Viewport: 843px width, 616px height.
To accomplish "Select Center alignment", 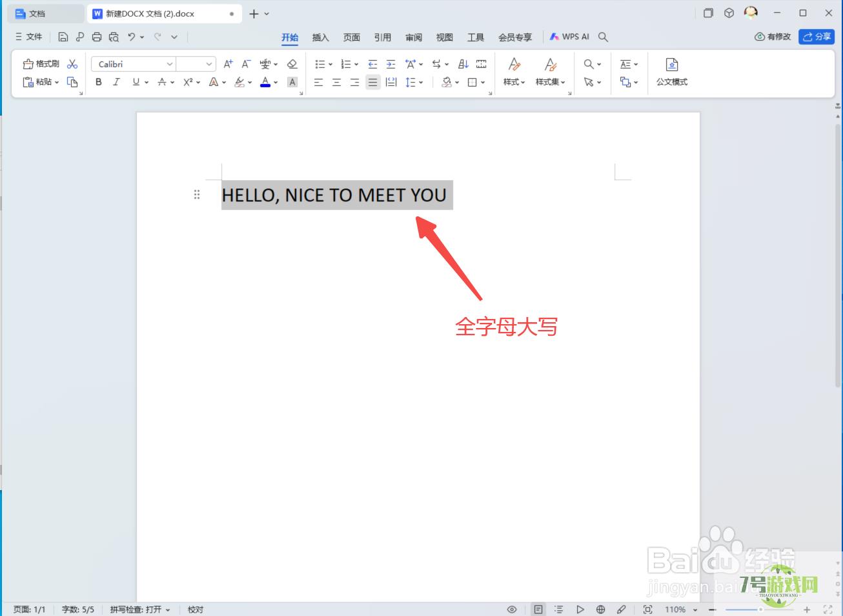I will click(336, 82).
